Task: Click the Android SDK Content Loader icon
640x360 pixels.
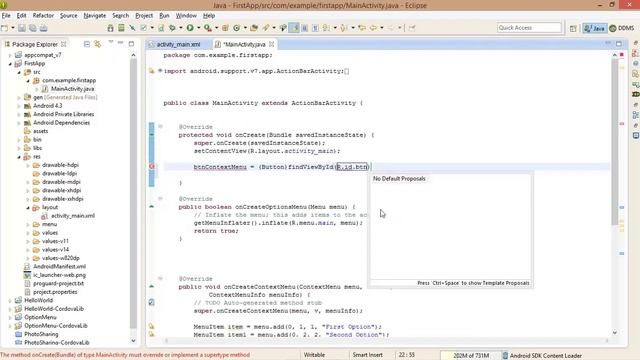Action: pos(505,356)
